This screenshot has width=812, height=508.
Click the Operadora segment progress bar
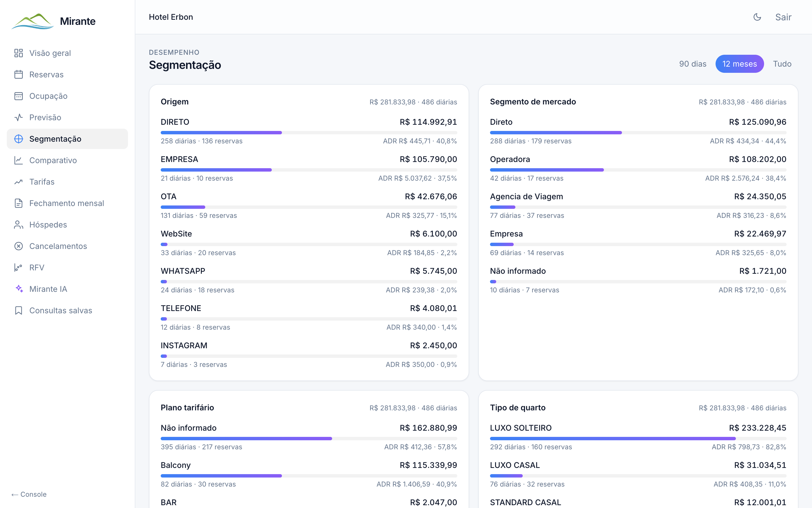click(638, 170)
